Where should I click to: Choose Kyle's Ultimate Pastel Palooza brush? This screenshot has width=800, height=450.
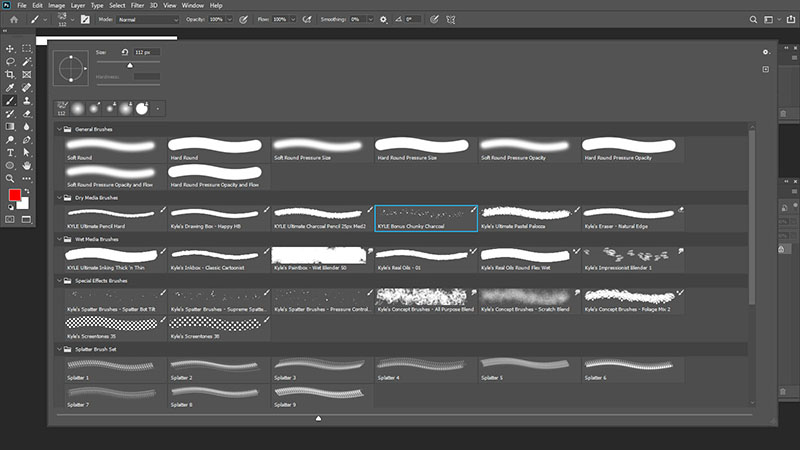tap(530, 218)
